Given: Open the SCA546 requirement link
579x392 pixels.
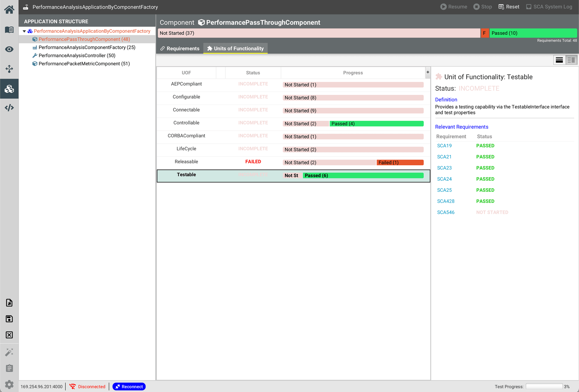Looking at the screenshot, I should (446, 212).
